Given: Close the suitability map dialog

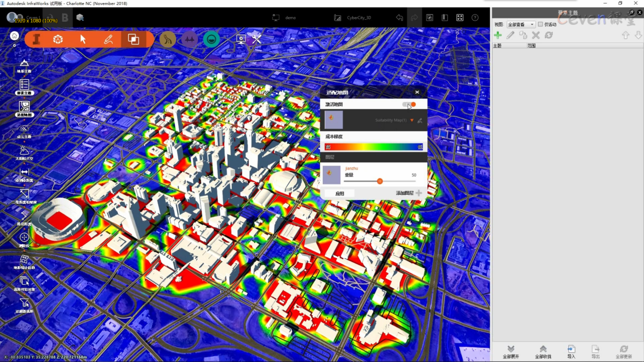Looking at the screenshot, I should (417, 92).
